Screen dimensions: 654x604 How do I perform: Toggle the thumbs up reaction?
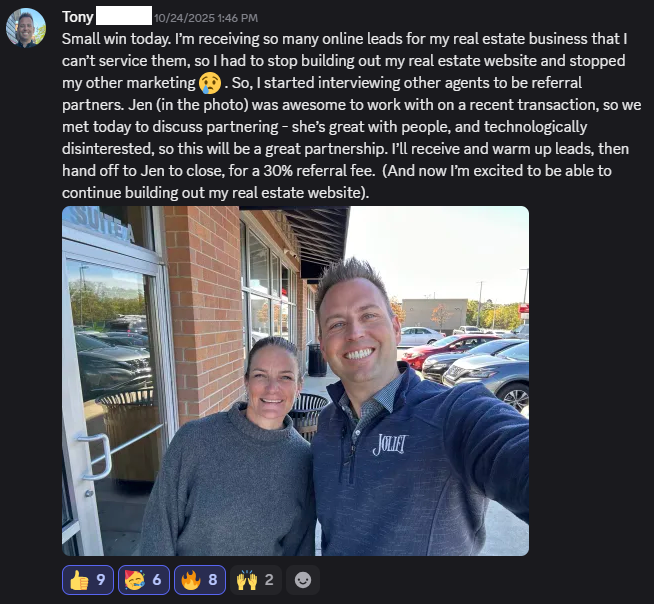point(88,579)
